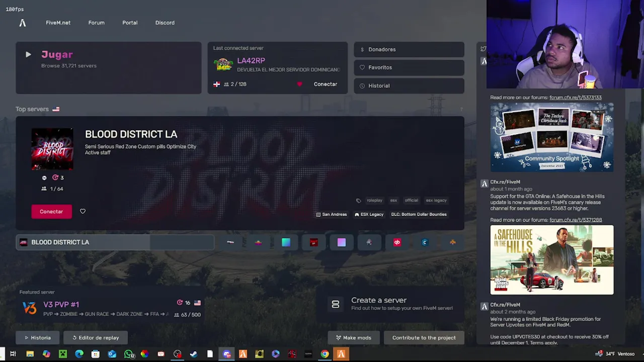Open the Forum nav link
Screen dimensions: 644x362
96,23
